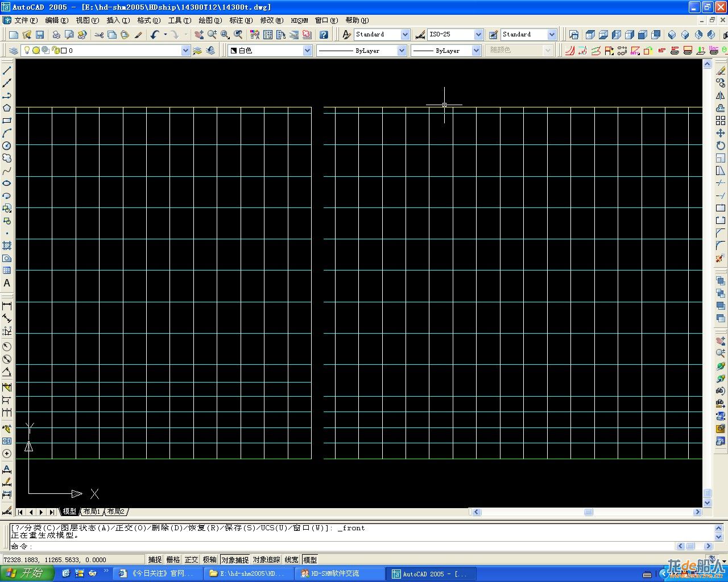This screenshot has height=582, width=728.
Task: Click the 开始 Start button
Action: [x=26, y=573]
